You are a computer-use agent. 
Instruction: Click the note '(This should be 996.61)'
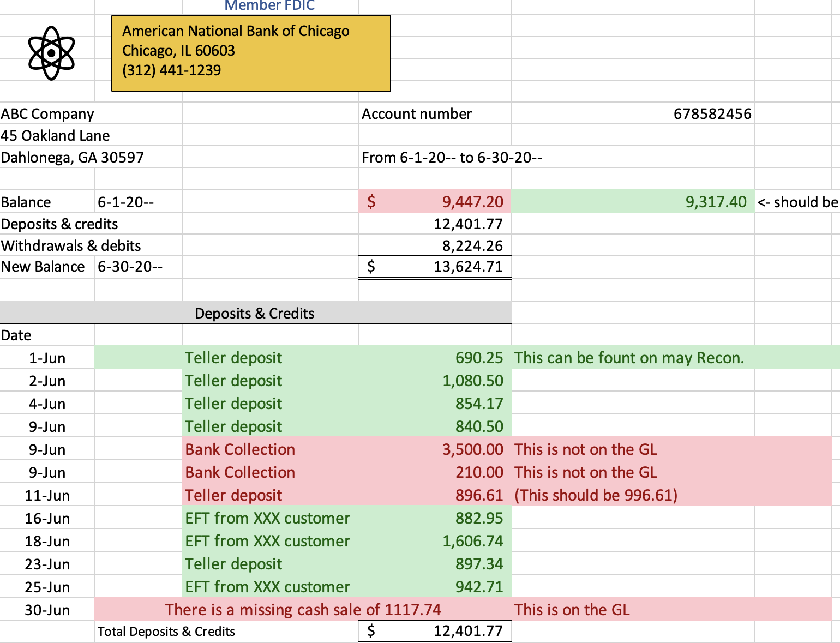(596, 495)
